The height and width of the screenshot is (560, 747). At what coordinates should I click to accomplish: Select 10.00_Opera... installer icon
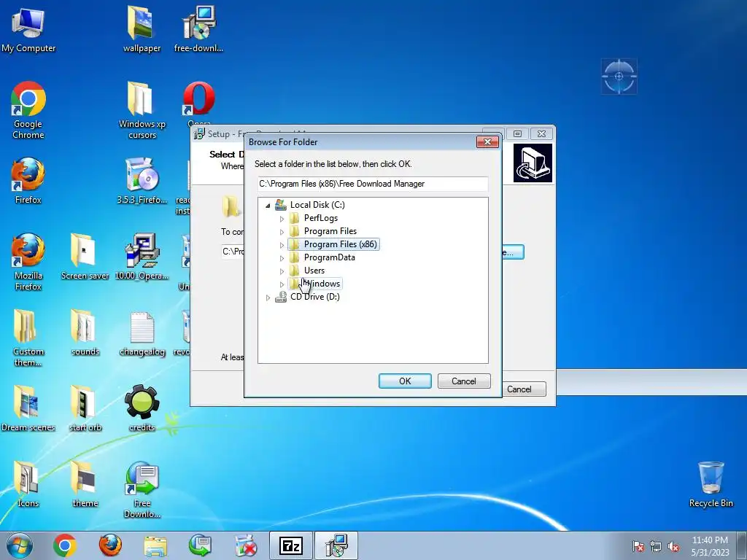point(142,257)
